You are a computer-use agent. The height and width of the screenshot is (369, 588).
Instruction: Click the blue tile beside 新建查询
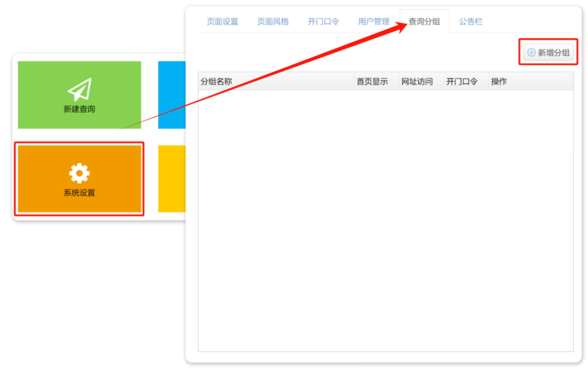(172, 95)
